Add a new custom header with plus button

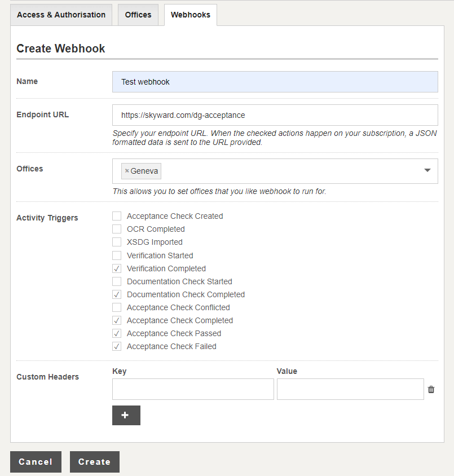point(126,415)
